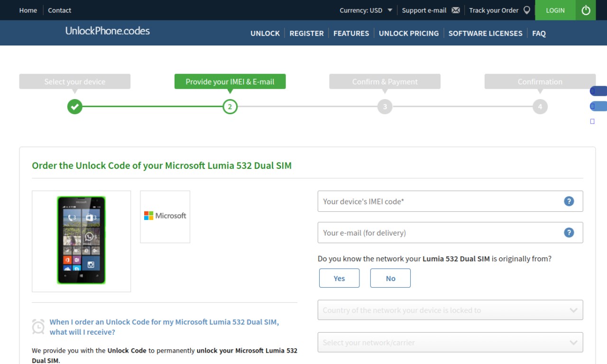Viewport: 607px width, 364px height.
Task: Open the REGISTER menu item
Action: pyautogui.click(x=306, y=33)
